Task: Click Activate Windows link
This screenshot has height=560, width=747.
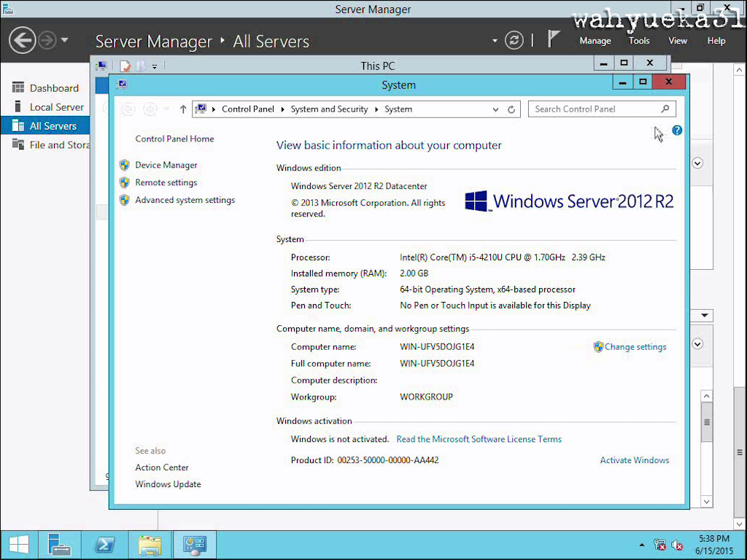Action: (634, 460)
